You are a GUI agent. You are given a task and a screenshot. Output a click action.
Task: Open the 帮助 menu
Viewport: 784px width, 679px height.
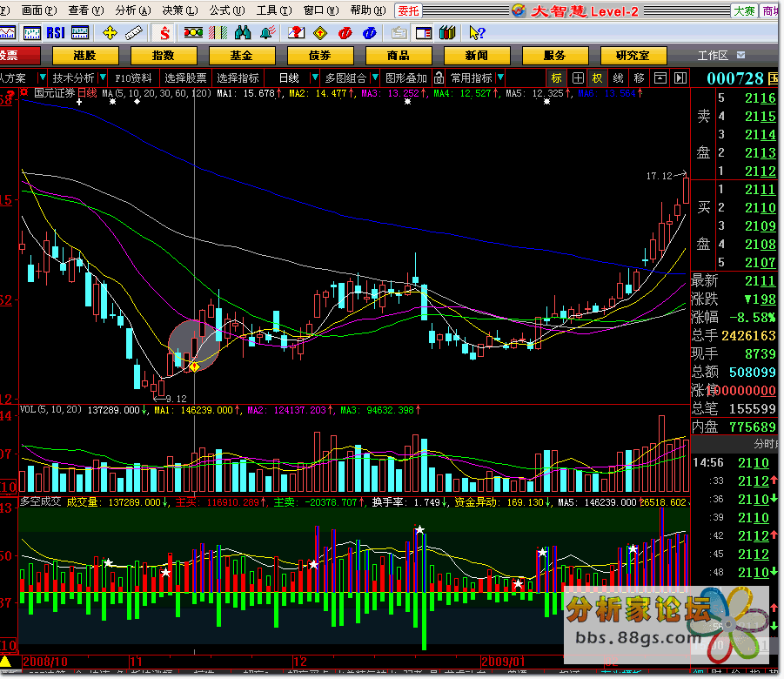(368, 10)
